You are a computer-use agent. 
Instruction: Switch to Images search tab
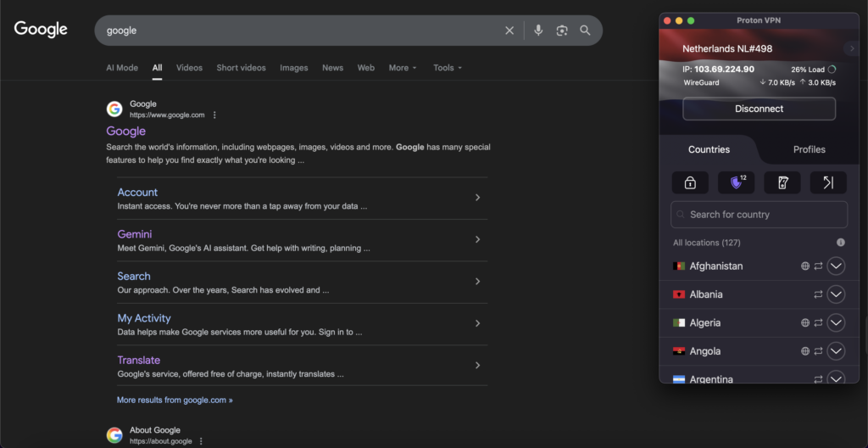(294, 68)
